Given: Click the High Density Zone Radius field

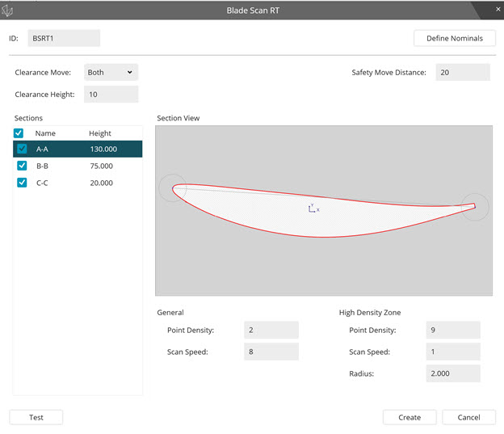Looking at the screenshot, I should click(452, 373).
